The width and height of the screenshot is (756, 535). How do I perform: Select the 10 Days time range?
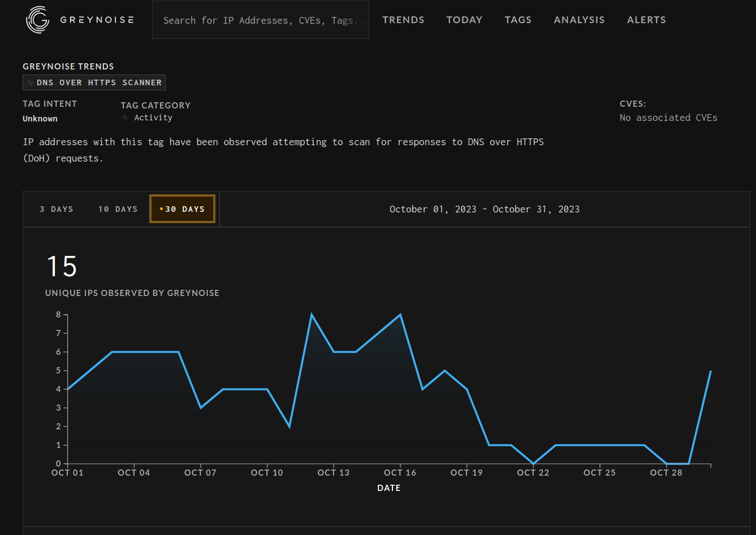[x=118, y=209]
